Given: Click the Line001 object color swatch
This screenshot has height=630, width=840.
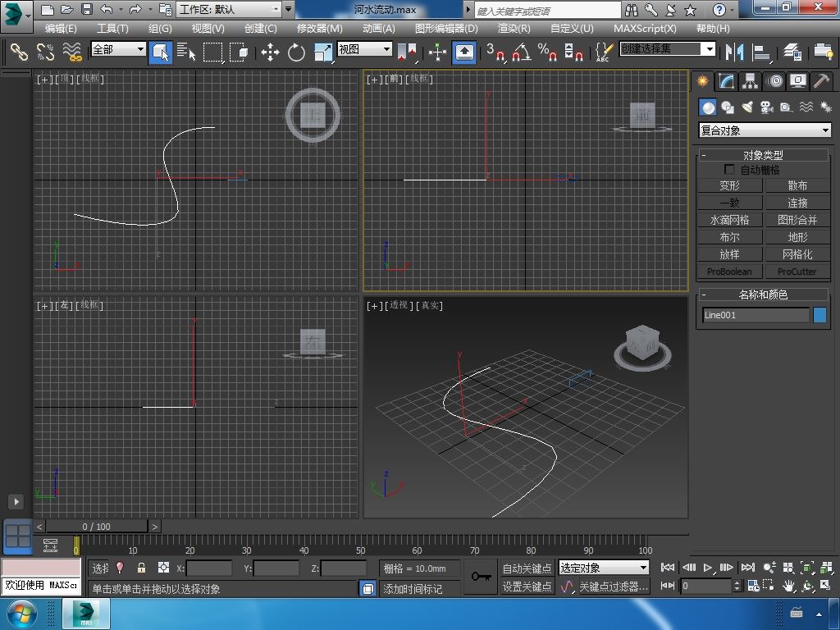Looking at the screenshot, I should click(819, 315).
